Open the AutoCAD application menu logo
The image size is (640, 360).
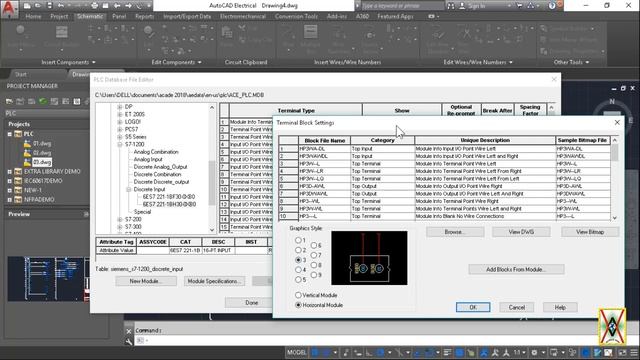9,8
